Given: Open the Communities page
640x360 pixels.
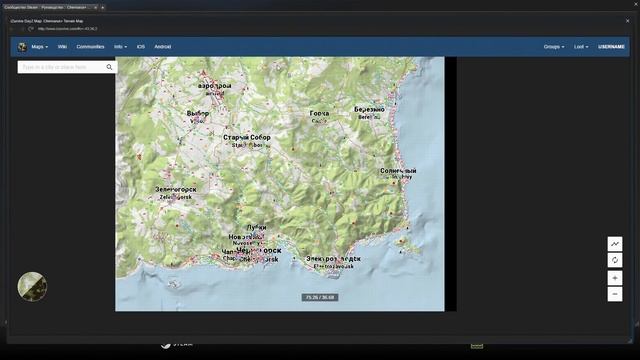Looking at the screenshot, I should click(x=90, y=47).
